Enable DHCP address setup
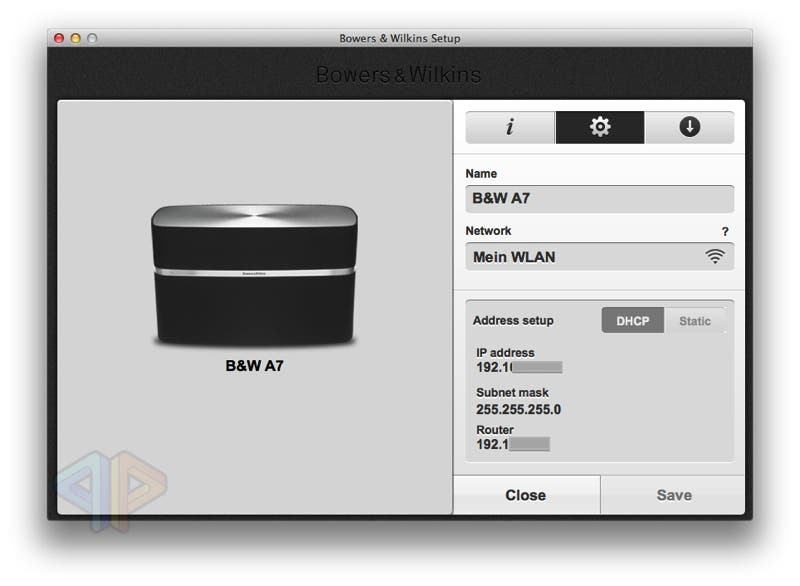800x586 pixels. [x=632, y=321]
